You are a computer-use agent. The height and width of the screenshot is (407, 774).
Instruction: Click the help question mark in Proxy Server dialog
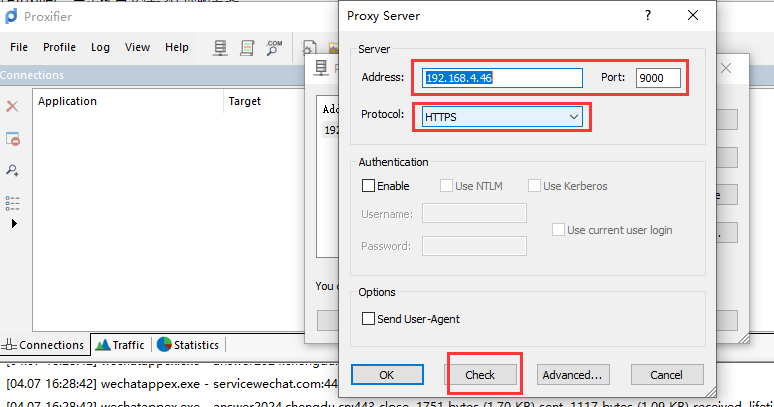pos(648,15)
